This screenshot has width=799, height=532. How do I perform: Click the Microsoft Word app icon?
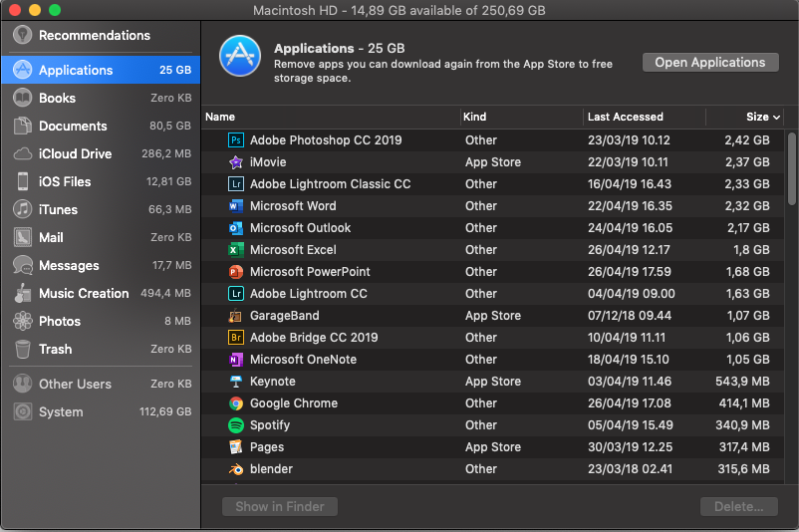236,206
